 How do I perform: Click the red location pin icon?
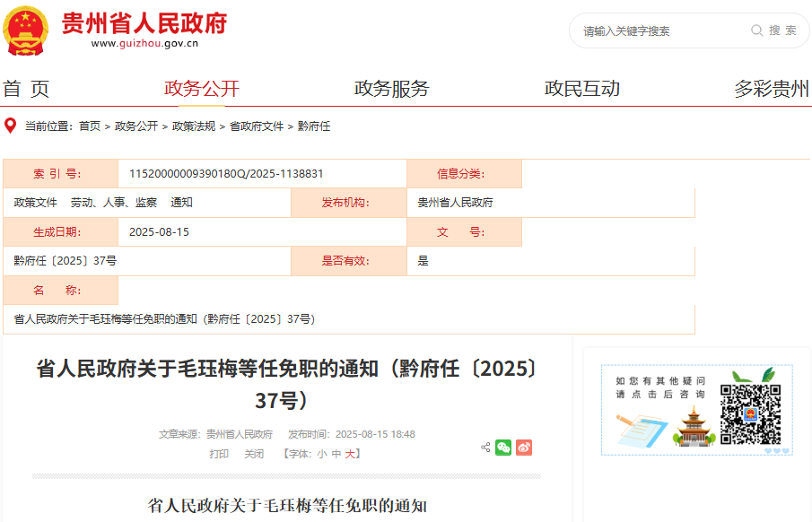[11, 126]
